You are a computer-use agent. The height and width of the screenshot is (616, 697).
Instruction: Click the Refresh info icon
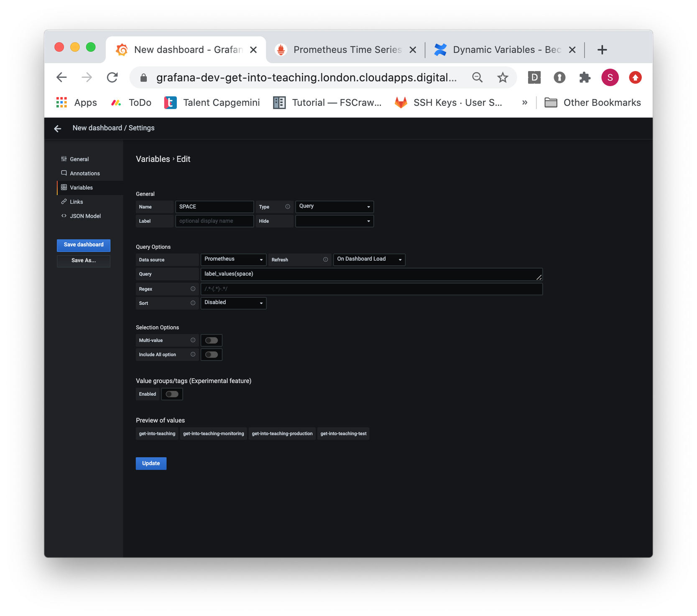click(x=325, y=260)
